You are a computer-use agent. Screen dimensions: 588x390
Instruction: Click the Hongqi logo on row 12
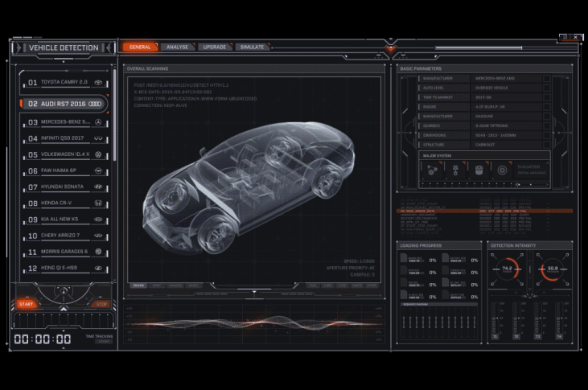[98, 268]
